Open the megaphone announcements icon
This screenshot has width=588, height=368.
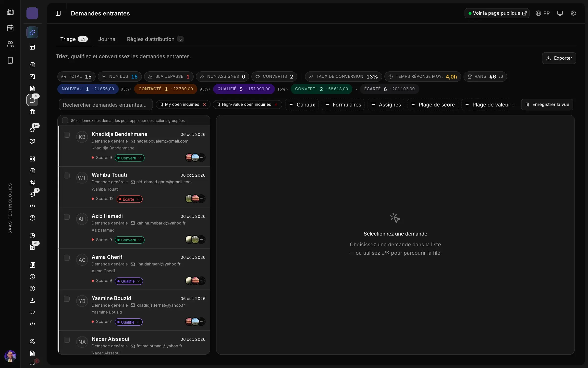pyautogui.click(x=32, y=194)
